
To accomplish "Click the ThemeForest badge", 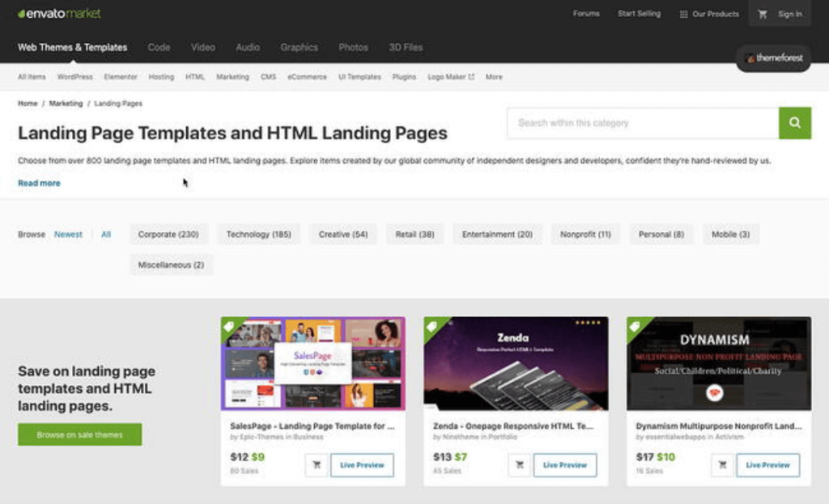I will pyautogui.click(x=773, y=58).
